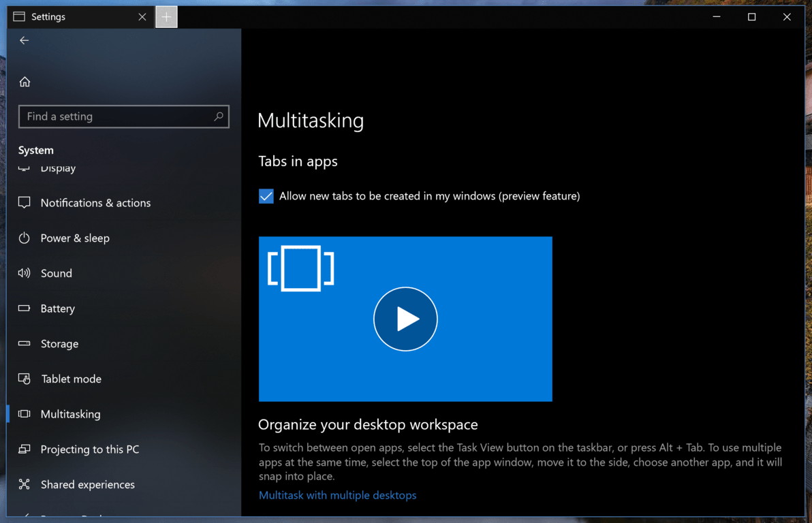Play the multitasking tutorial video

pyautogui.click(x=405, y=319)
